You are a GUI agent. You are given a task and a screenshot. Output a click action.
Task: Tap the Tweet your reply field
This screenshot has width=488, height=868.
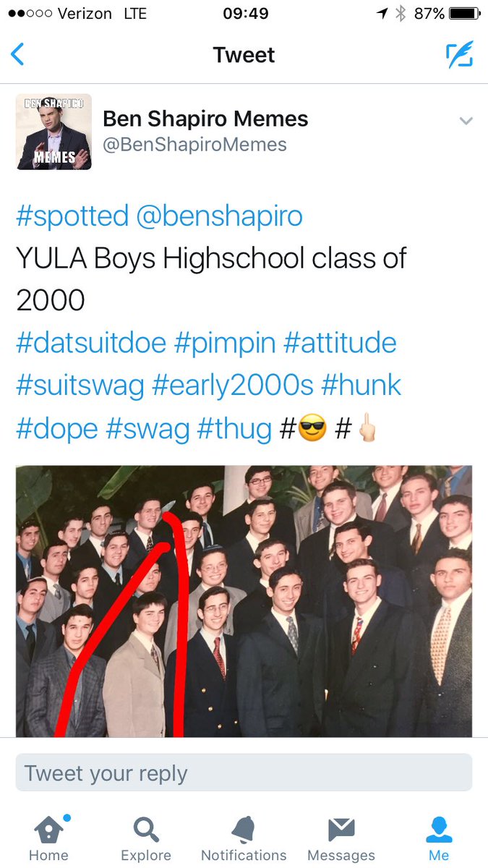coord(244,773)
